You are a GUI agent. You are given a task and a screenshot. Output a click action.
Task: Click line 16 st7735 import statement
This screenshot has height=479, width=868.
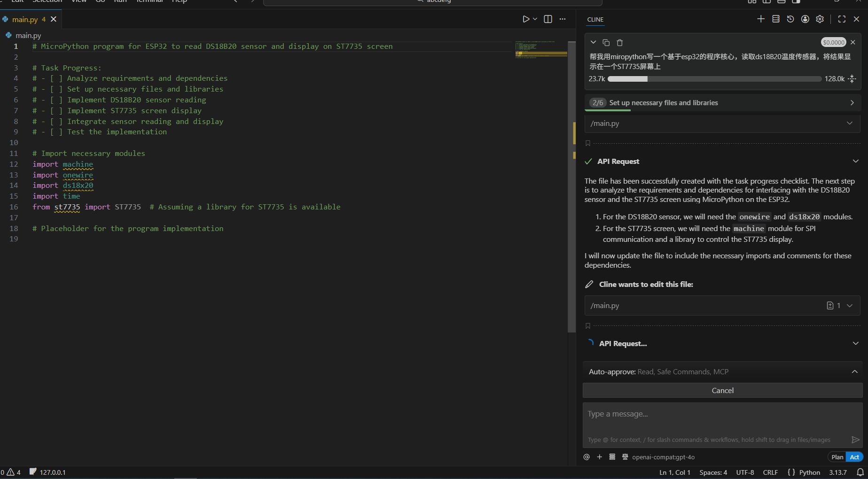187,207
